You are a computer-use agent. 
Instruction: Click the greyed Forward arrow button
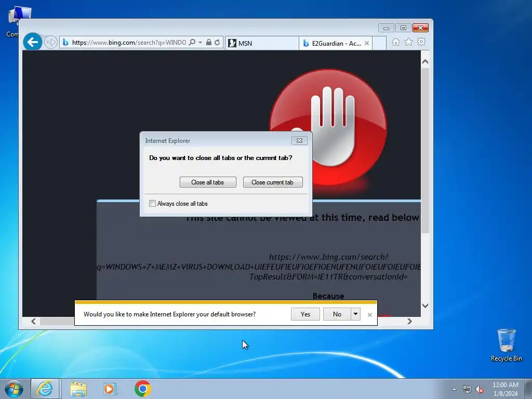[50, 42]
